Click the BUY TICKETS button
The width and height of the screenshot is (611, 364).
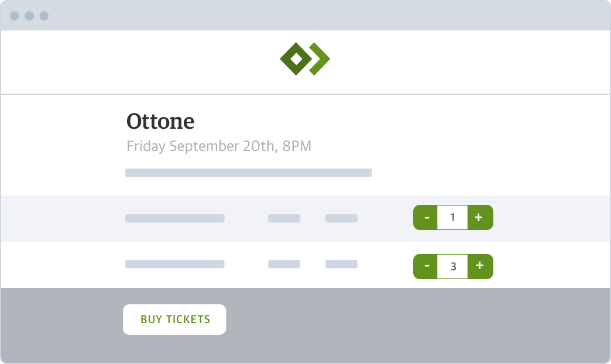[174, 320]
